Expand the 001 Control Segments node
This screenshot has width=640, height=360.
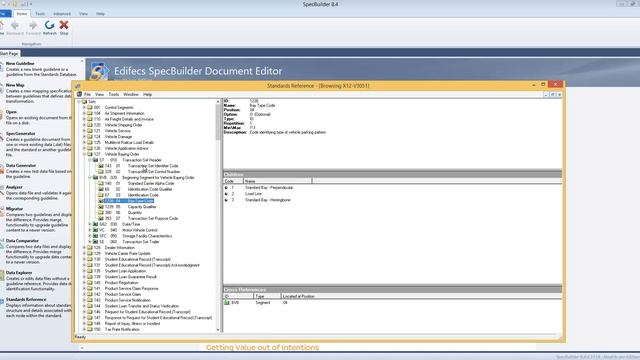click(84, 107)
